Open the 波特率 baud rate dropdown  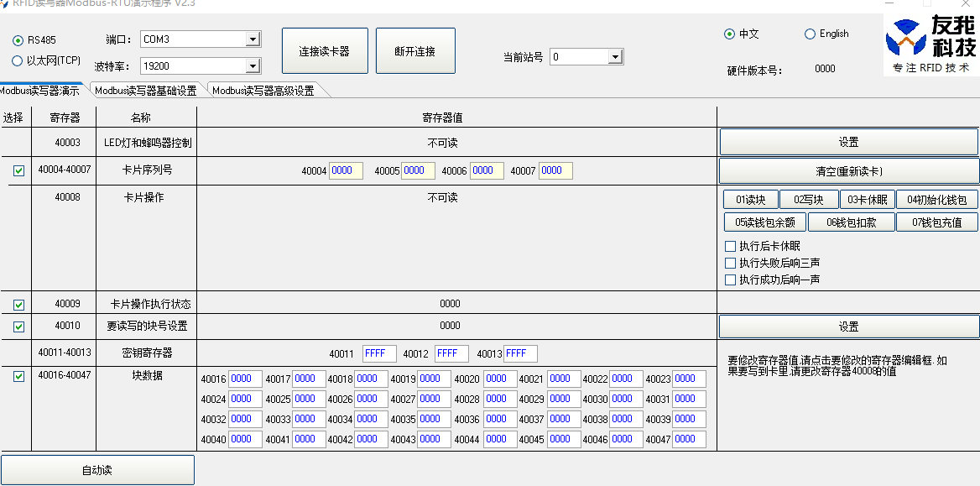[254, 65]
